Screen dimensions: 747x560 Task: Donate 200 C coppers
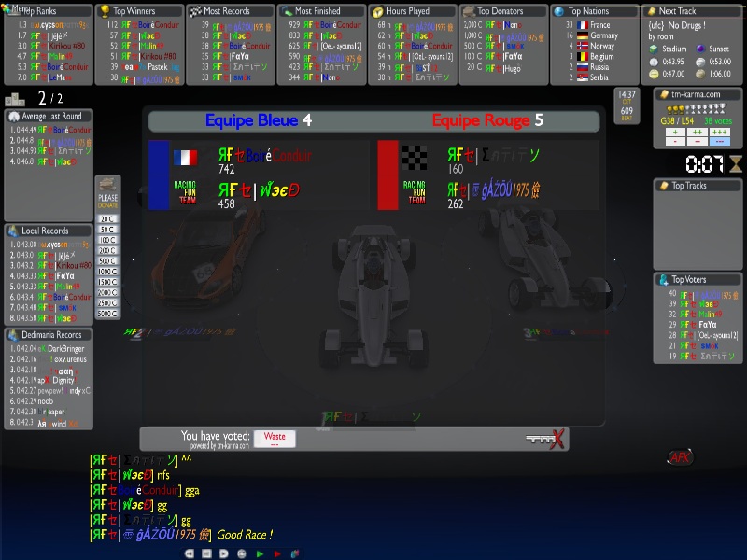click(x=107, y=250)
